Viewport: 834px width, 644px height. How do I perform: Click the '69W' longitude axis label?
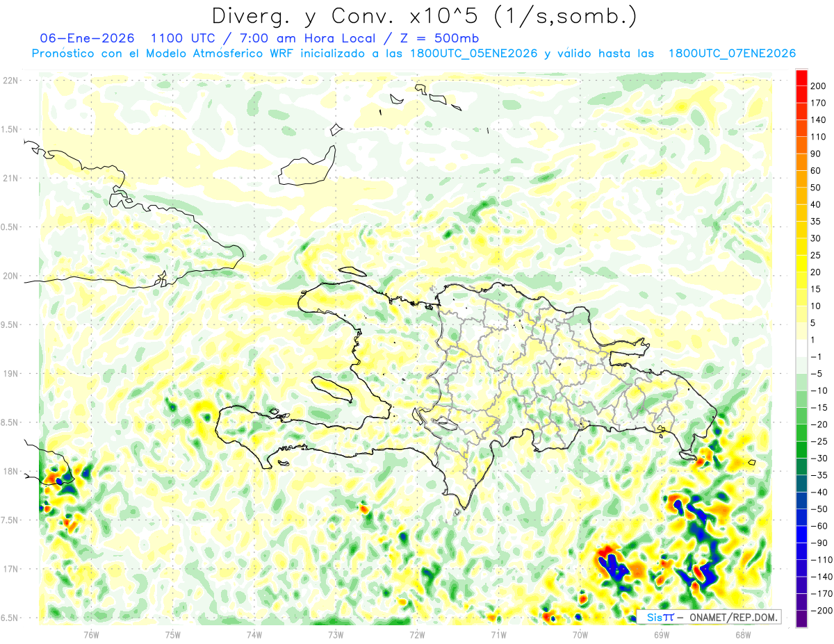[x=662, y=634]
